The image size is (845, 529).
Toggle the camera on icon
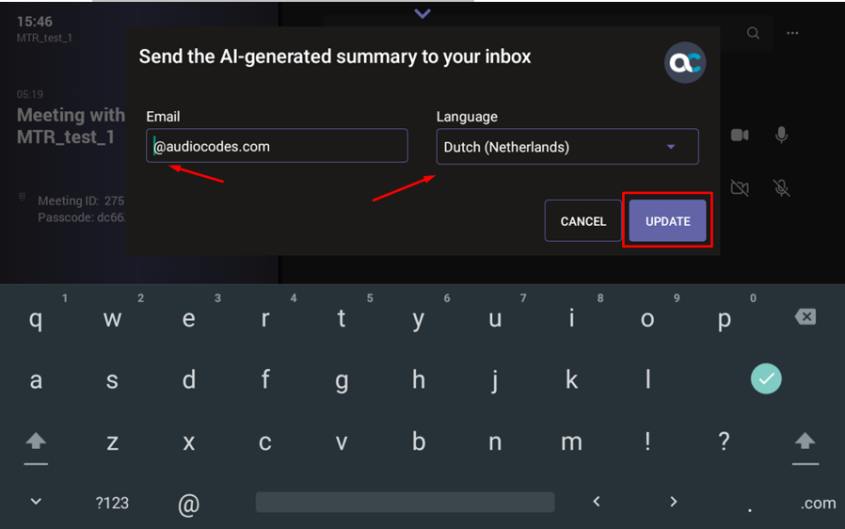click(x=740, y=135)
